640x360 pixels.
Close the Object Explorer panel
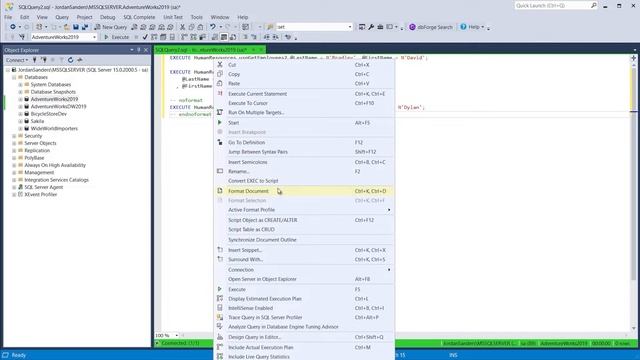tap(146, 50)
